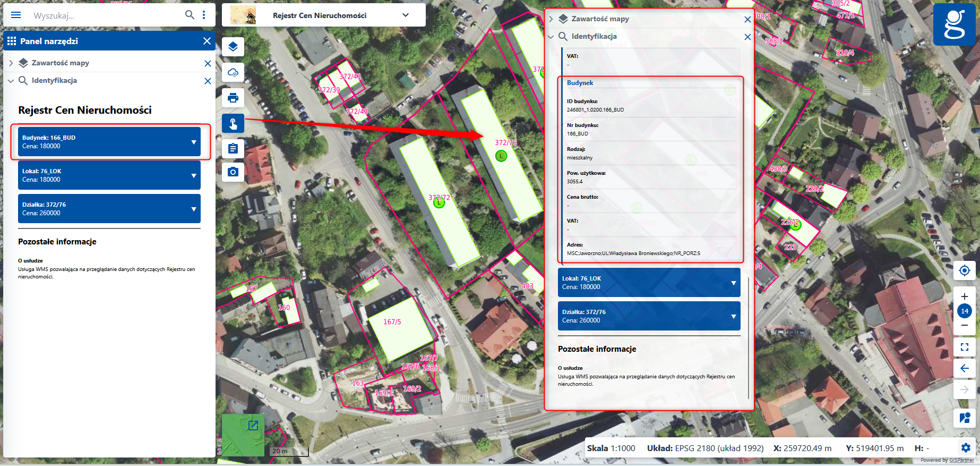Center map on my location
The image size is (980, 466).
[x=965, y=270]
